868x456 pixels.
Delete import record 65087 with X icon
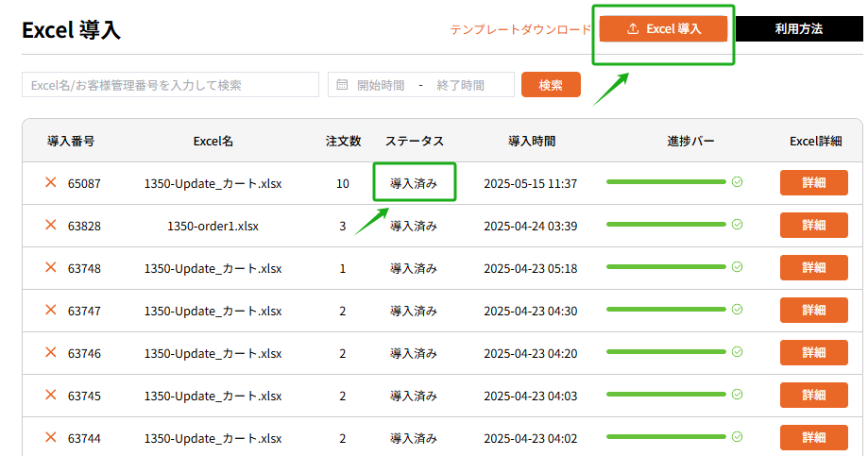point(50,182)
